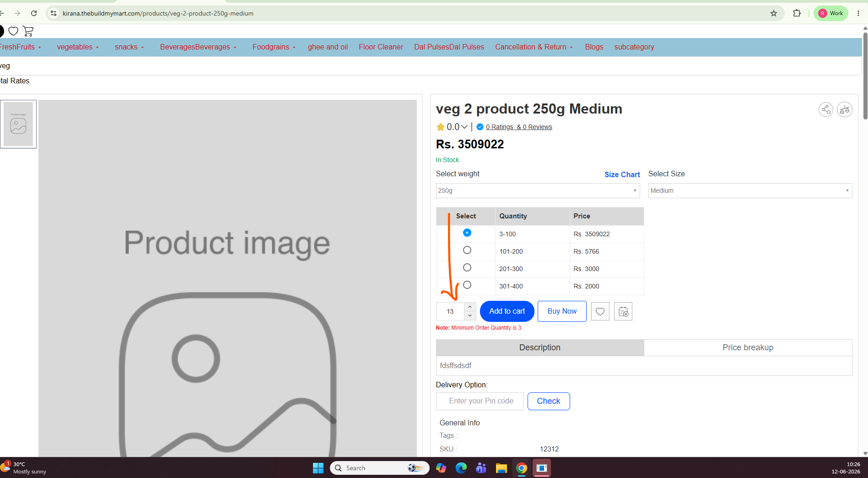The width and height of the screenshot is (868, 478).
Task: Click the yellow rating star icon
Action: pyautogui.click(x=440, y=127)
